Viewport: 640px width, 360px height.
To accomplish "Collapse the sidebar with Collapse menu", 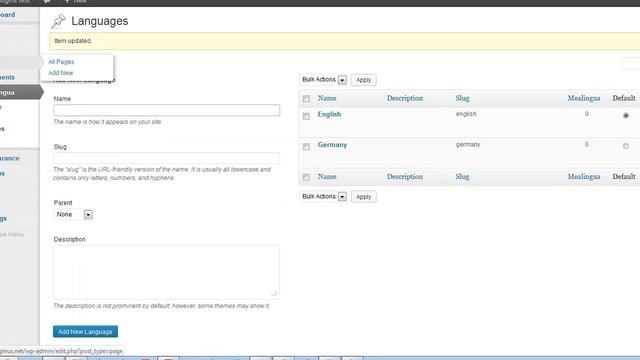I will coord(12,234).
